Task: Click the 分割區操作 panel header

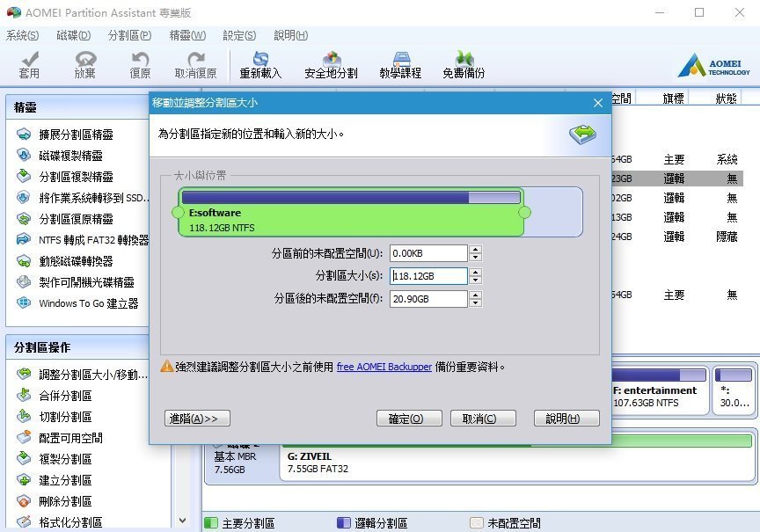Action: 77,347
